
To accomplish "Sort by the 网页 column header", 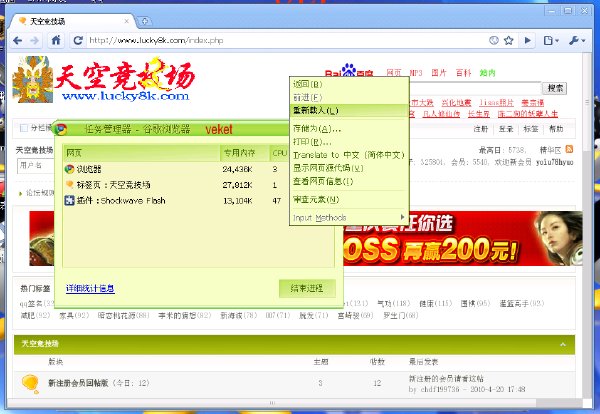I will point(142,153).
